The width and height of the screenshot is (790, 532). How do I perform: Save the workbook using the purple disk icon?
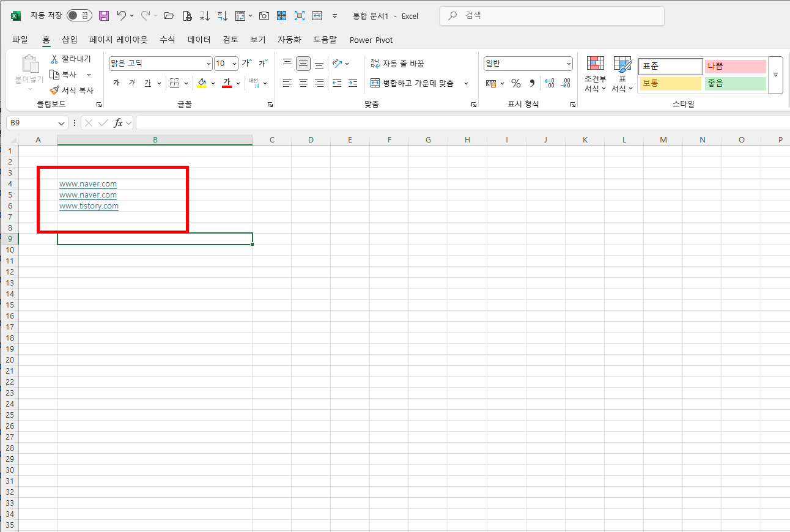tap(104, 16)
